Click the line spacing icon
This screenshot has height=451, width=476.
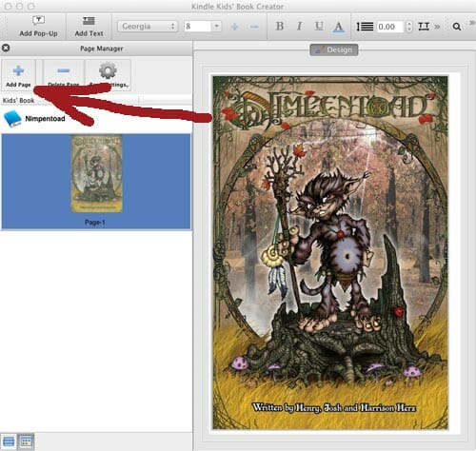coord(365,27)
